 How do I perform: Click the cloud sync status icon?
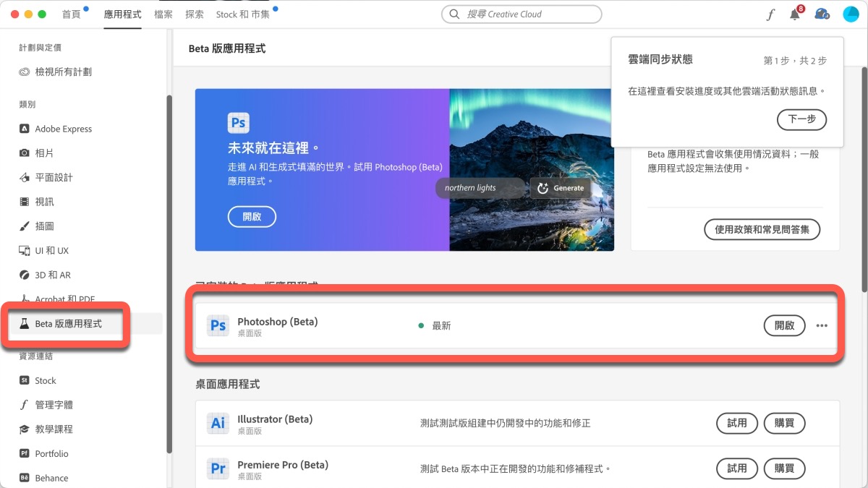point(822,14)
